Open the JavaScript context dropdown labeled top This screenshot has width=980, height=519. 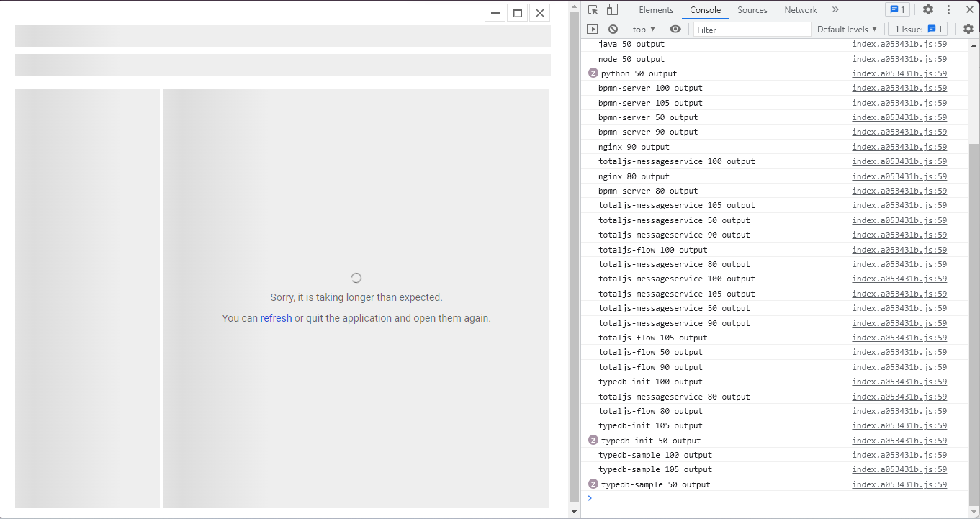(x=642, y=29)
